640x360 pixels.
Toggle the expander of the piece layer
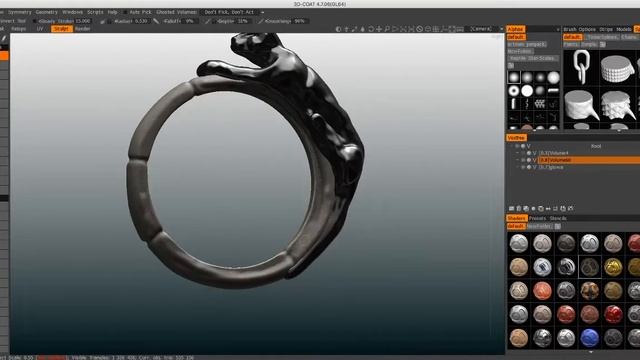518,167
